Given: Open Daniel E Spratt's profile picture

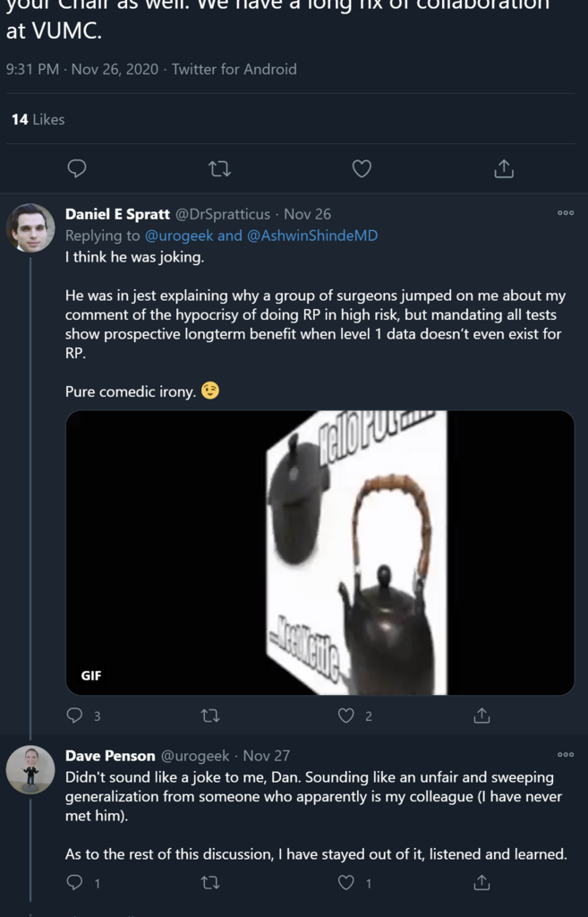Looking at the screenshot, I should coord(30,227).
